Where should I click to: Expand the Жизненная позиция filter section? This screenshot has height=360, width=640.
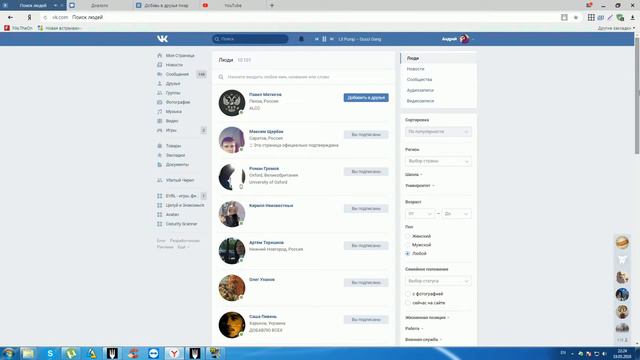[x=427, y=317]
